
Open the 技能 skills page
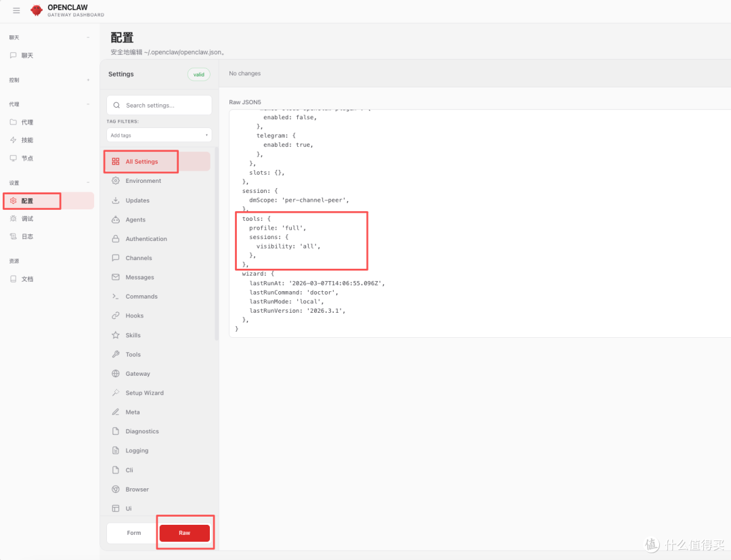click(x=49, y=140)
